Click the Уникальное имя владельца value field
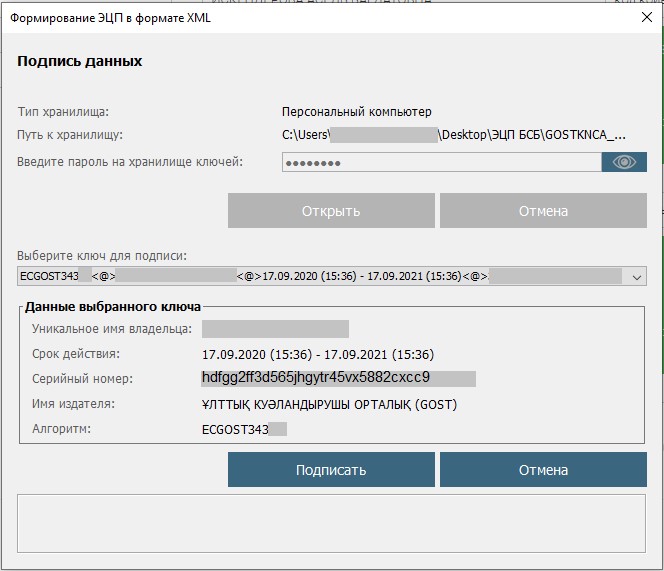The width and height of the screenshot is (664, 571). coord(275,329)
